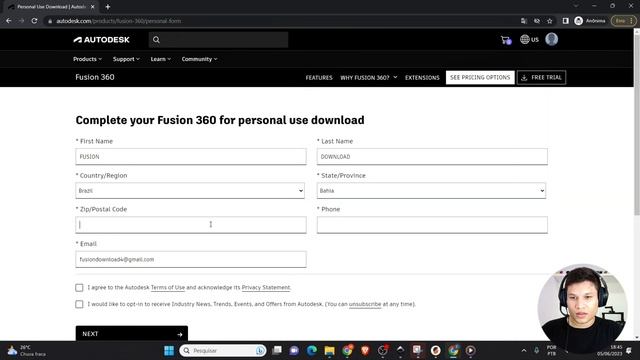Open the FEATURES nav item
The height and width of the screenshot is (360, 640).
[x=319, y=78]
